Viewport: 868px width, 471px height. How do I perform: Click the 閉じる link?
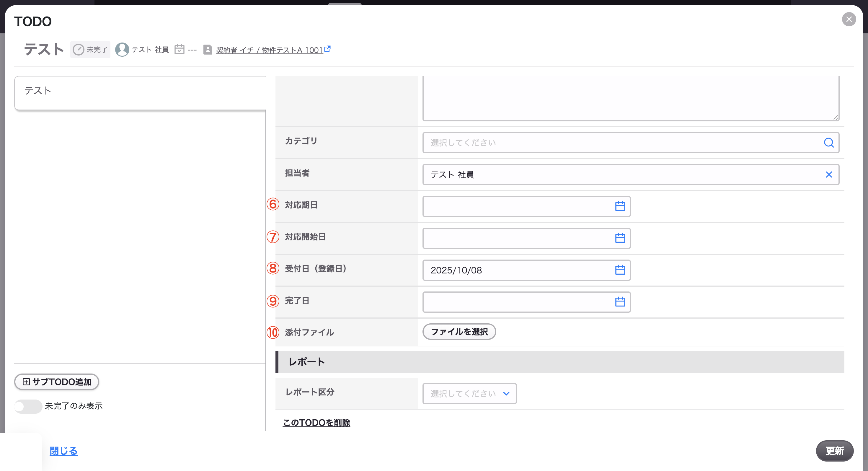(x=64, y=451)
